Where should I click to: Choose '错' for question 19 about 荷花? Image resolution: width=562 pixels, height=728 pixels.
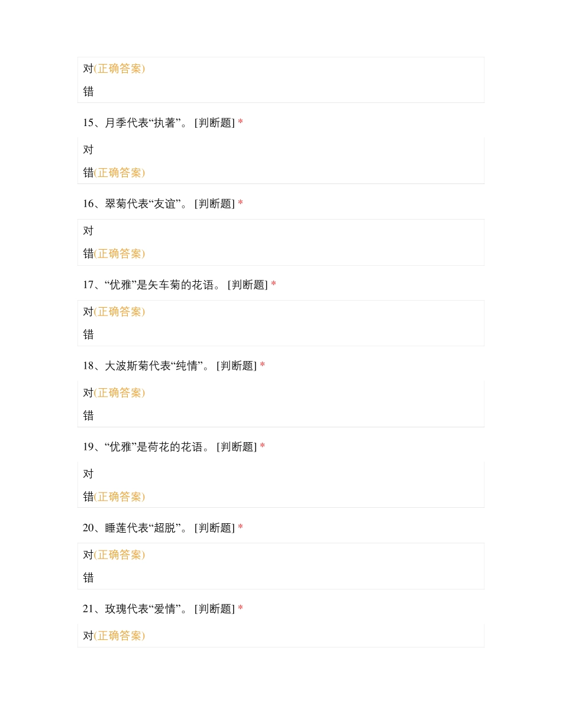[88, 497]
